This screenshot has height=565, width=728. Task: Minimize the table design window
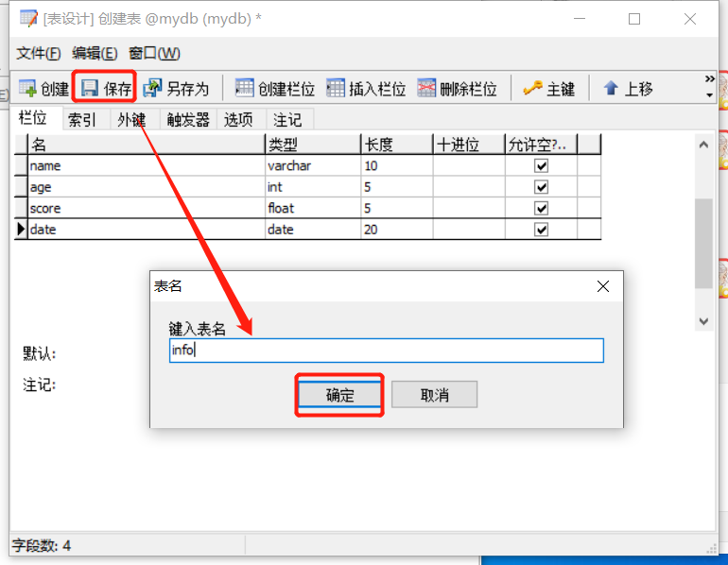point(579,19)
